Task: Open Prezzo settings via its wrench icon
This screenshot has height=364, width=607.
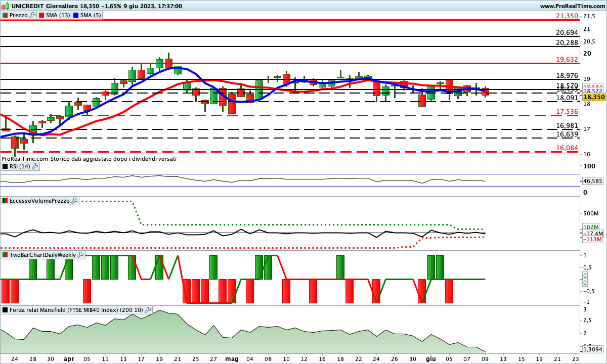Action: click(32, 15)
